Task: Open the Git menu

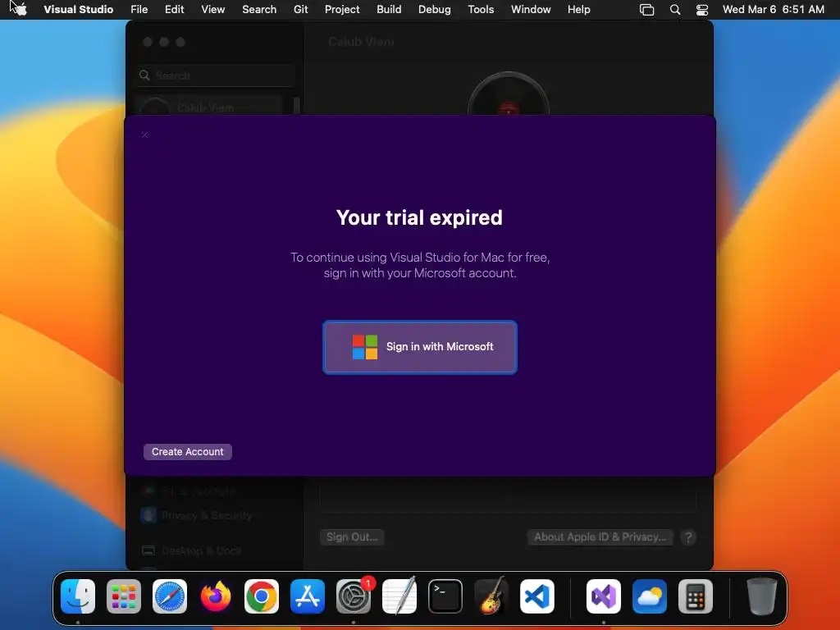Action: [x=300, y=9]
